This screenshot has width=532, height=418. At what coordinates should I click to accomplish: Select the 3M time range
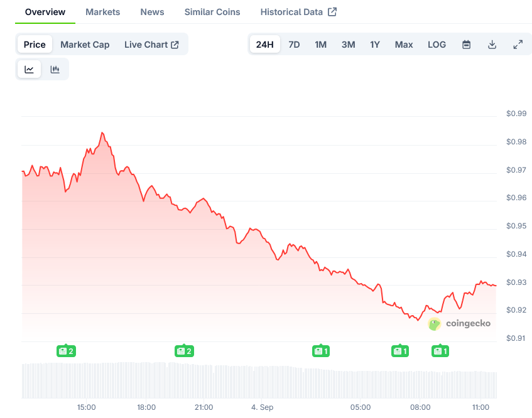[349, 45]
